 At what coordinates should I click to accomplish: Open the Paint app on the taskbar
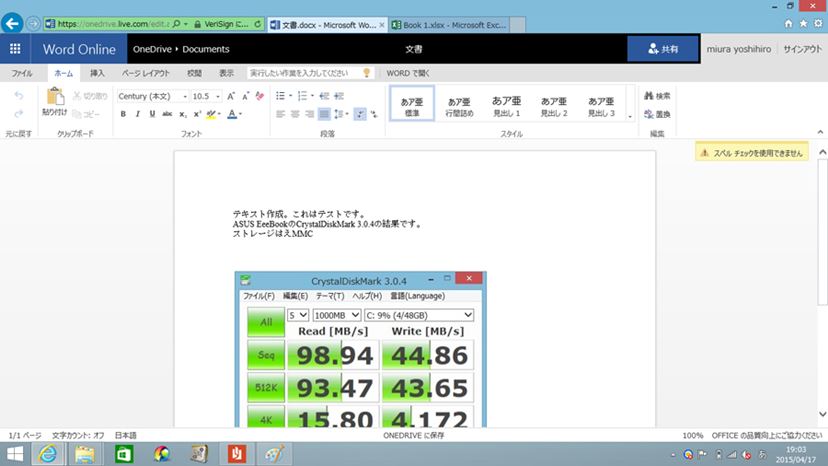click(274, 454)
